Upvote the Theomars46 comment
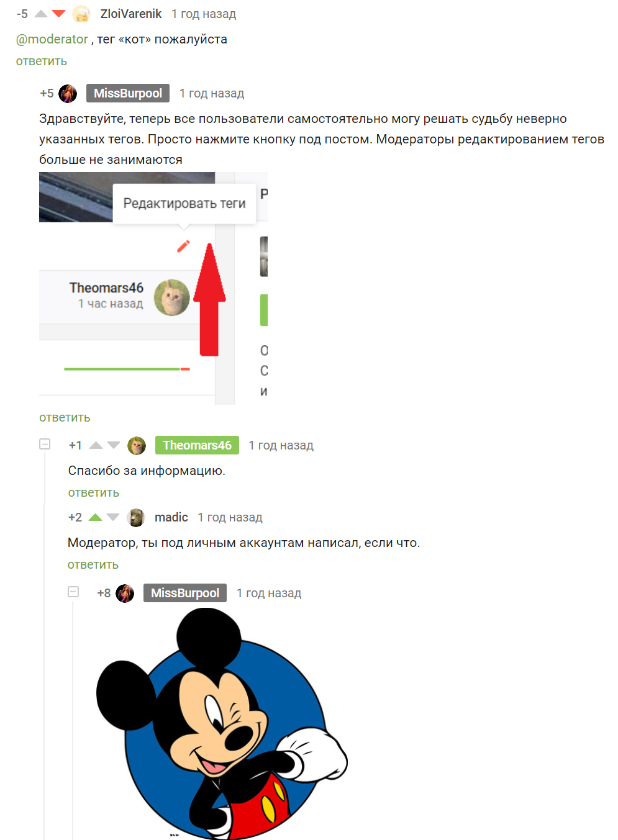This screenshot has width=618, height=840. tap(96, 445)
